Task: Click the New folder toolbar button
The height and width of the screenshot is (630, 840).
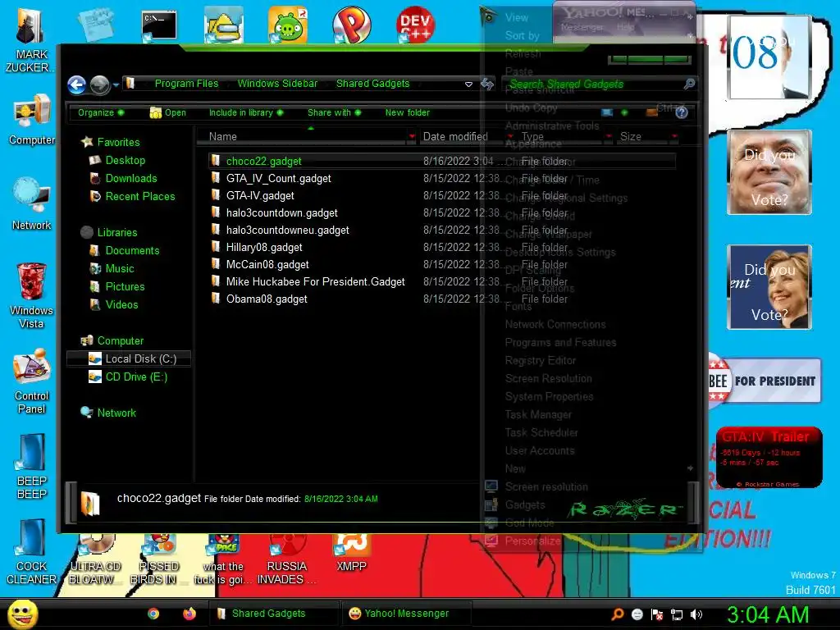Action: coord(407,112)
